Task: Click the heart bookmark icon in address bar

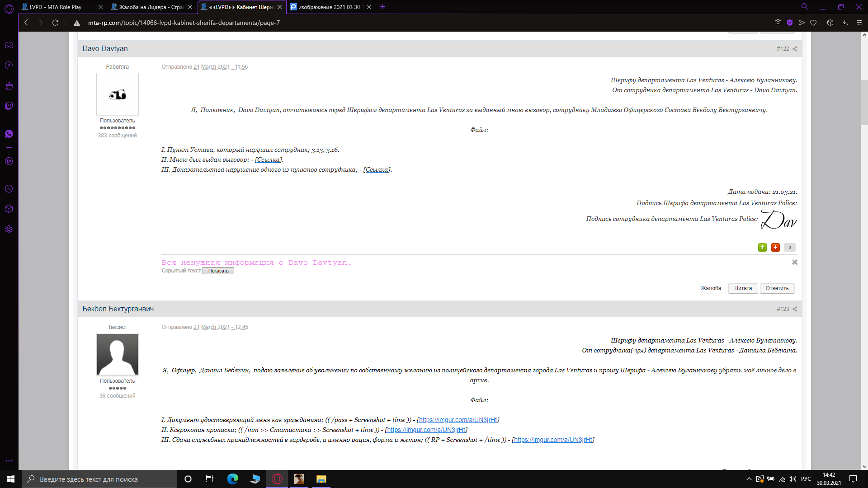Action: 813,23
